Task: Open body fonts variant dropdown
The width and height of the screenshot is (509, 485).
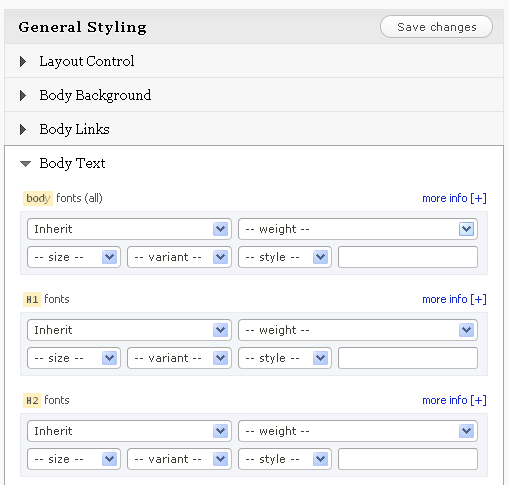Action: (179, 257)
